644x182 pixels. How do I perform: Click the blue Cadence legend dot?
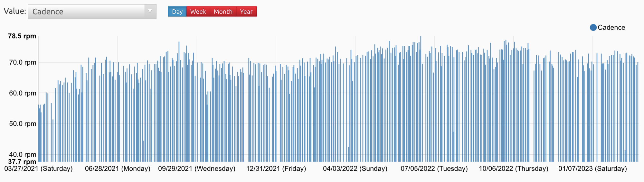coord(593,28)
